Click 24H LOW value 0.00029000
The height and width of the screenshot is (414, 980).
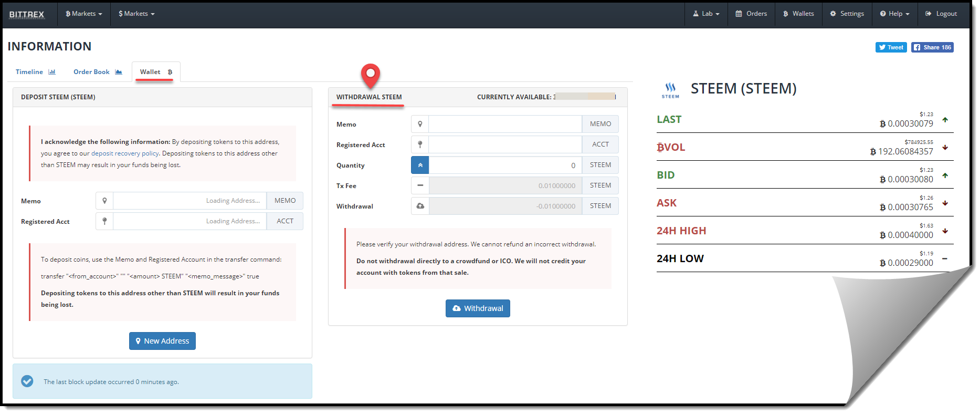907,263
